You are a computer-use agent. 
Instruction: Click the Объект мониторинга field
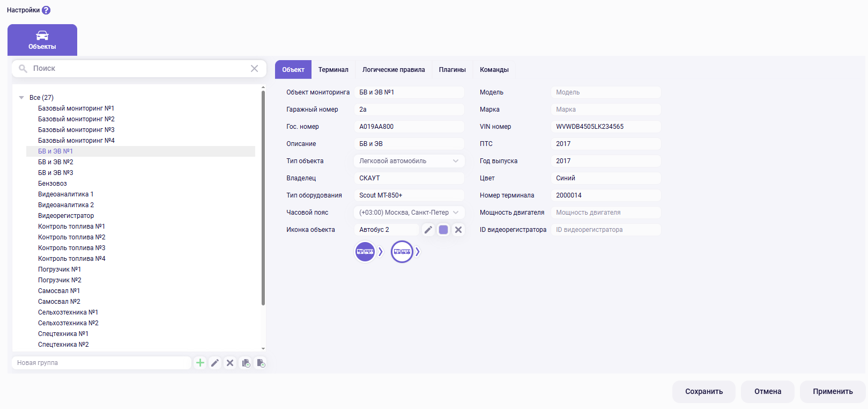point(409,92)
